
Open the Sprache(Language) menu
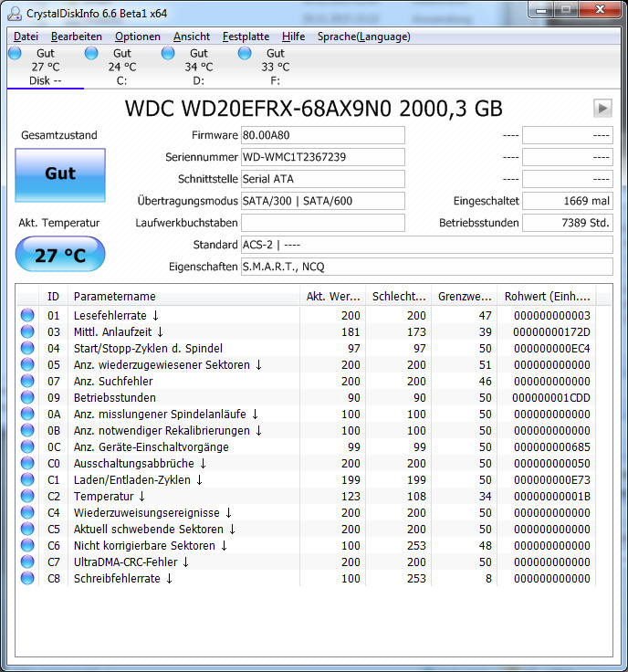[363, 37]
